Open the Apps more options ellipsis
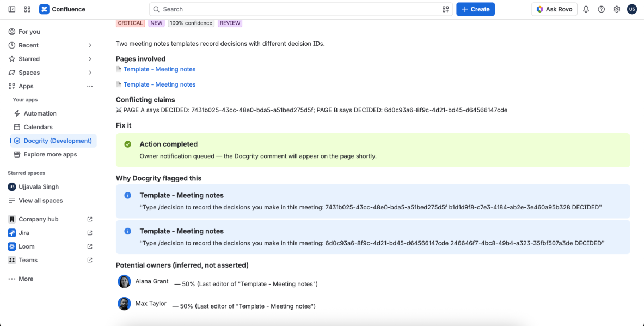 [90, 86]
